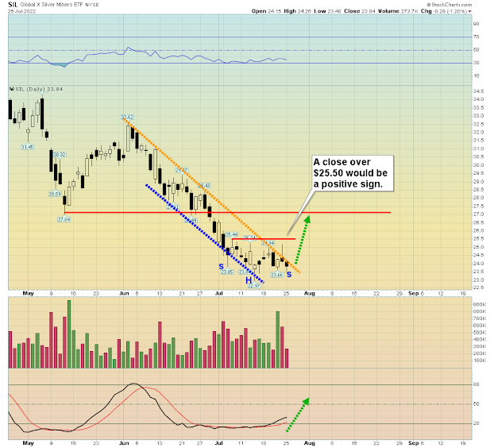Click the 500K volume axis label

pyautogui.click(x=479, y=332)
